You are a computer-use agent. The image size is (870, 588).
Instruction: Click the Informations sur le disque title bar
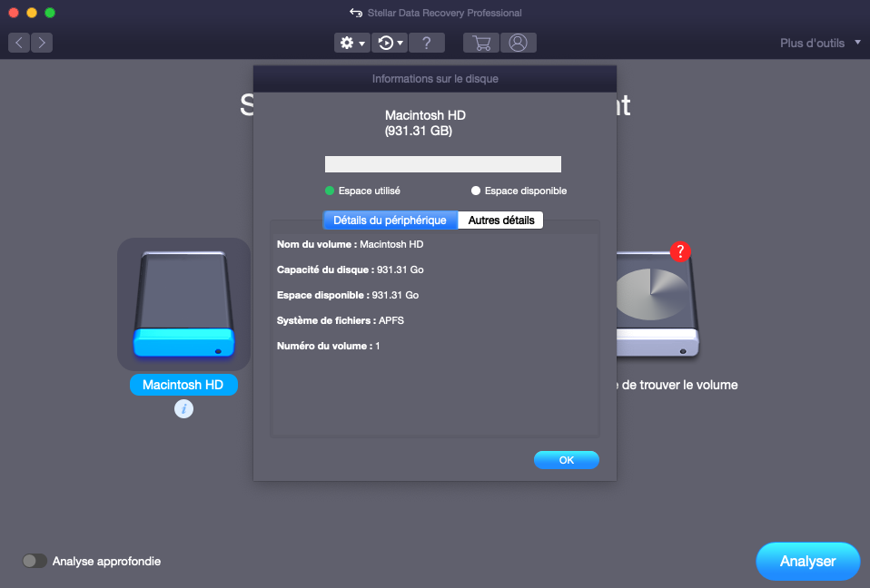435,79
